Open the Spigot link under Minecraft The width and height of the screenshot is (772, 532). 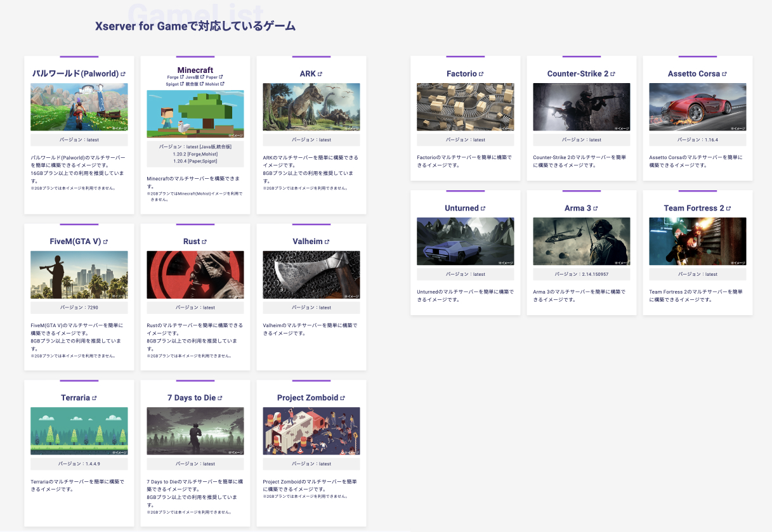173,84
